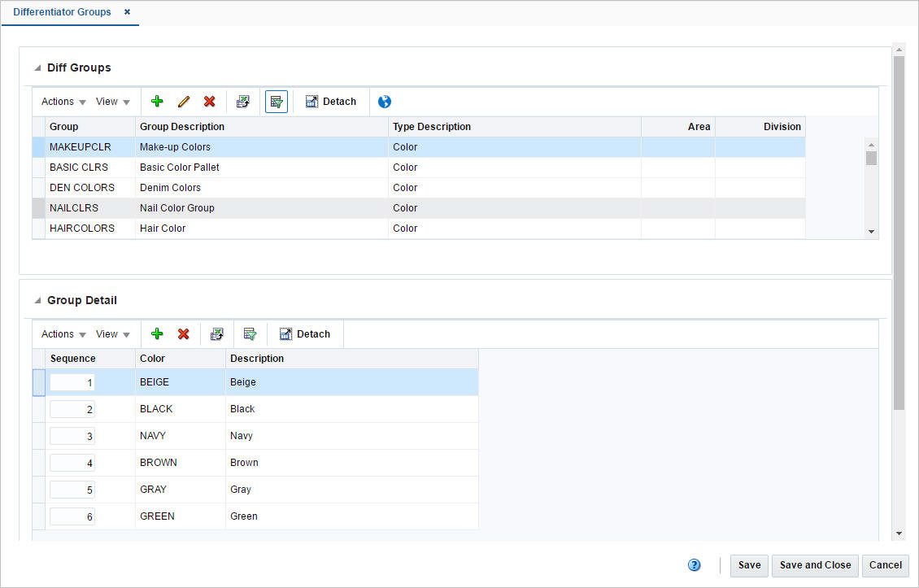Click the Save and Close button
The width and height of the screenshot is (919, 588).
coord(814,564)
